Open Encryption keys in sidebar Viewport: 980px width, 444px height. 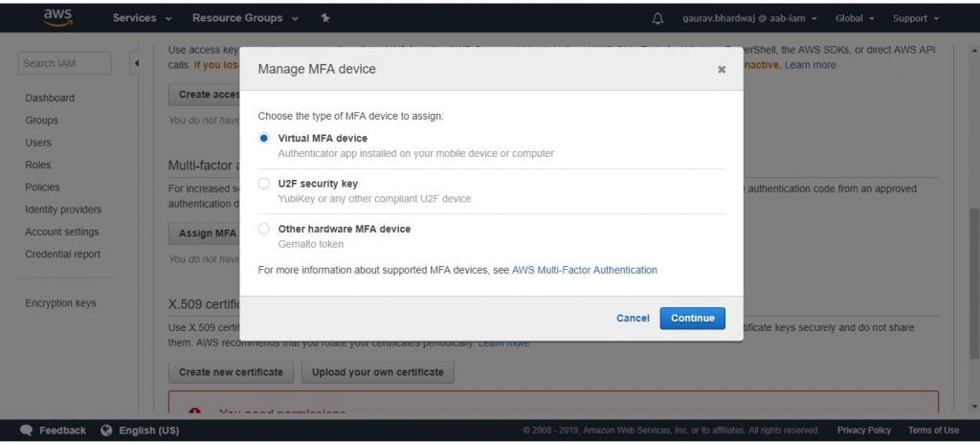coord(60,303)
